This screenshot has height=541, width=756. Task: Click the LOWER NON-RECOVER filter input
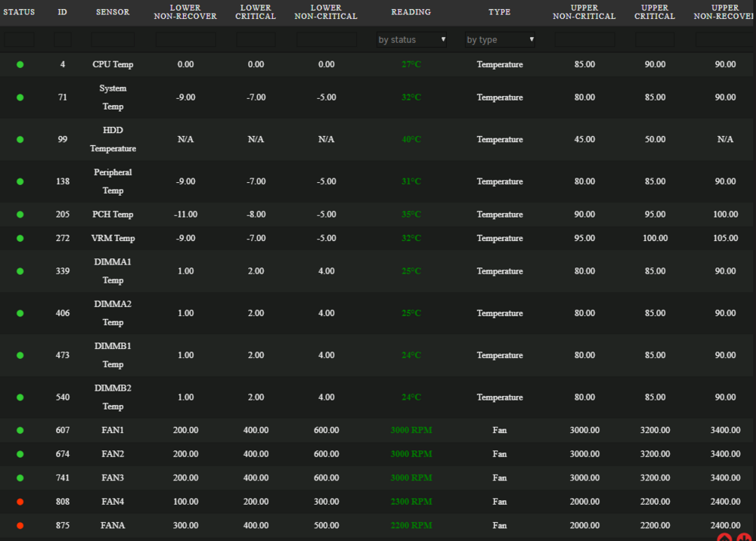pyautogui.click(x=186, y=39)
